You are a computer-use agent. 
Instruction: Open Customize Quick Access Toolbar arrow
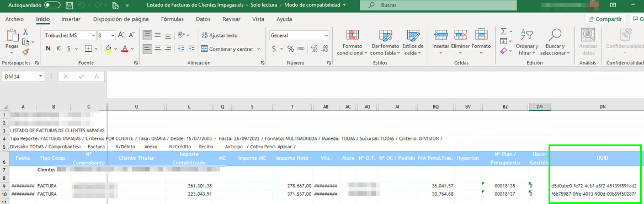tap(127, 6)
